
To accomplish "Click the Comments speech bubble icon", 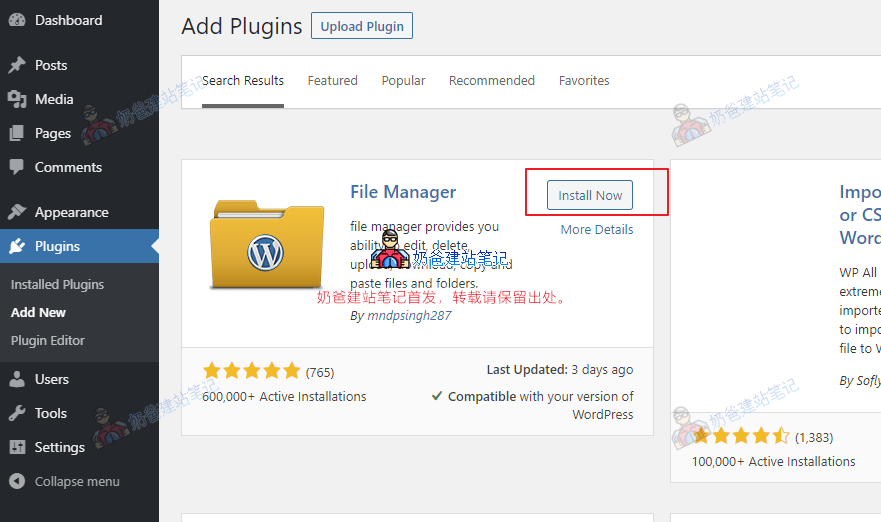I will pos(17,167).
